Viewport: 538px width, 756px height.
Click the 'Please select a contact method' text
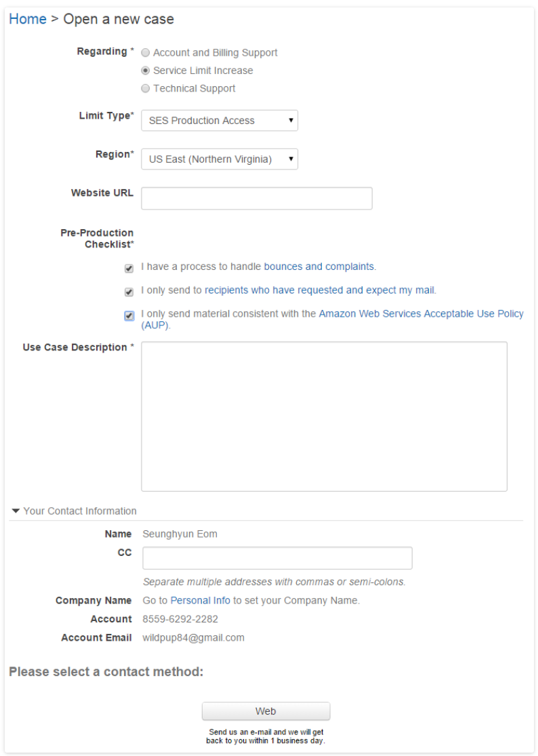[x=106, y=672]
